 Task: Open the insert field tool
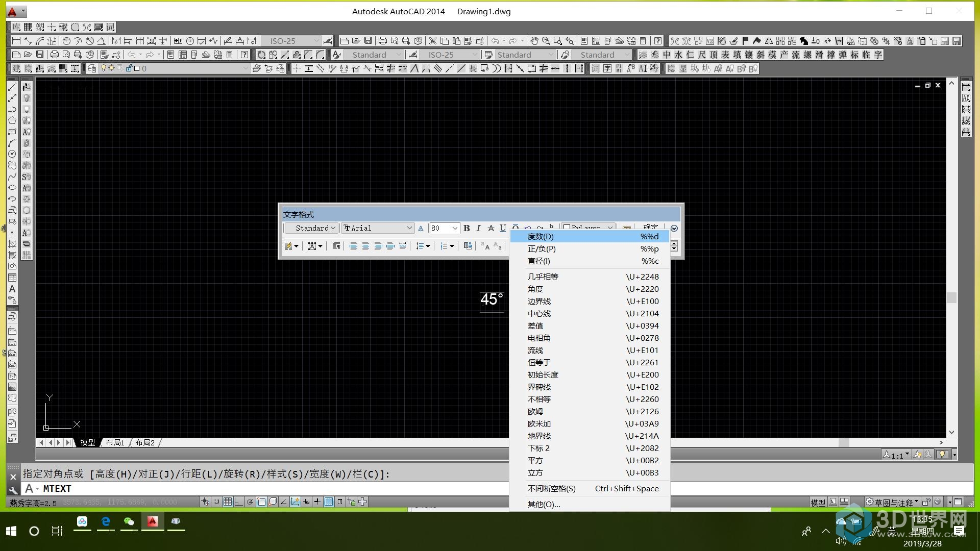[x=468, y=246]
